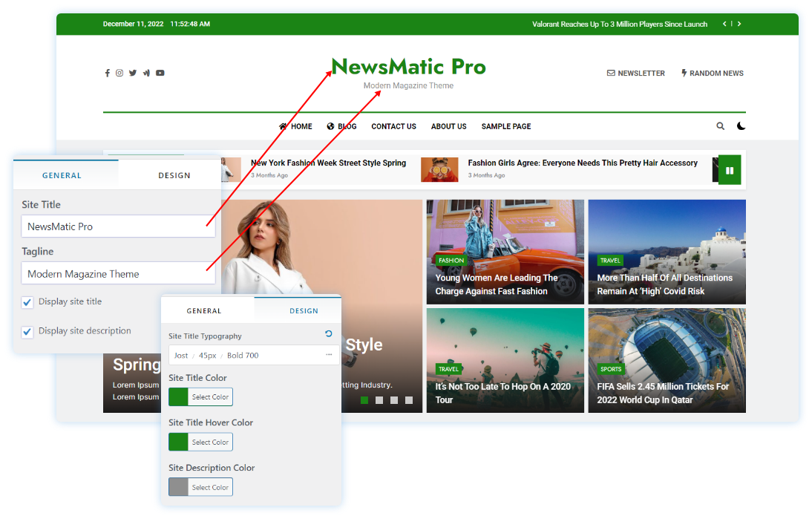Screen dimensions: 812x519
Task: Show next headline in top ticker
Action: click(739, 24)
